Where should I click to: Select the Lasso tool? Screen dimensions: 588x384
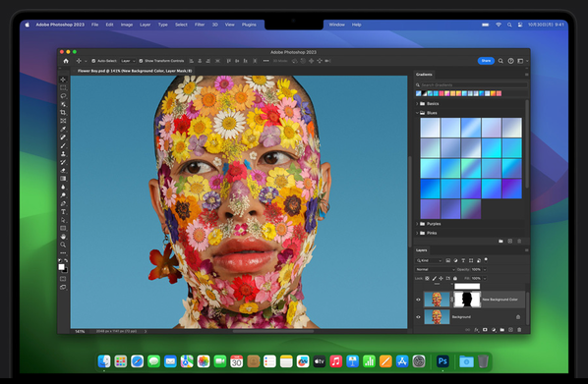[x=63, y=96]
